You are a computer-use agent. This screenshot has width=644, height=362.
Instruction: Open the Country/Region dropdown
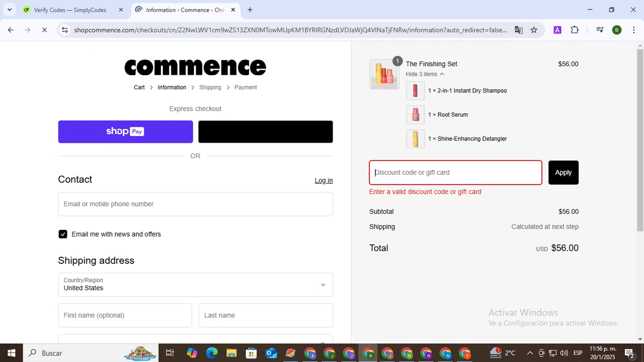pos(195,285)
